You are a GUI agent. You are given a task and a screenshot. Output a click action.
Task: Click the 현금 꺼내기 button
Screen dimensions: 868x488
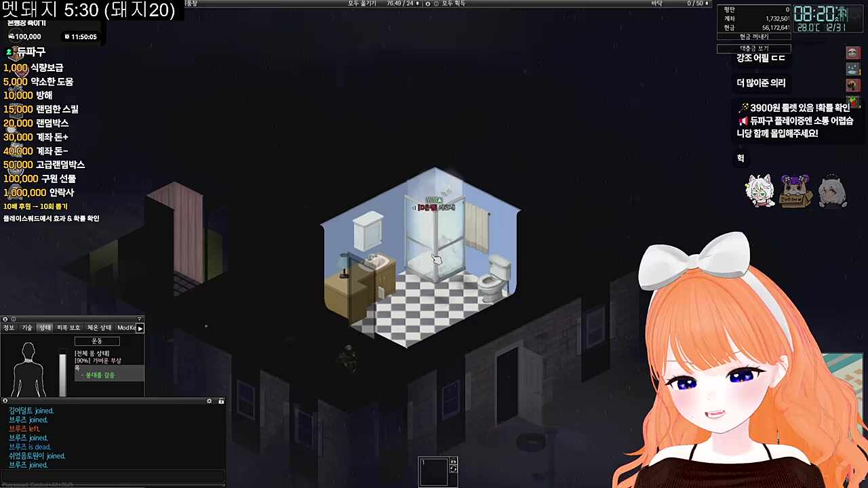[754, 37]
